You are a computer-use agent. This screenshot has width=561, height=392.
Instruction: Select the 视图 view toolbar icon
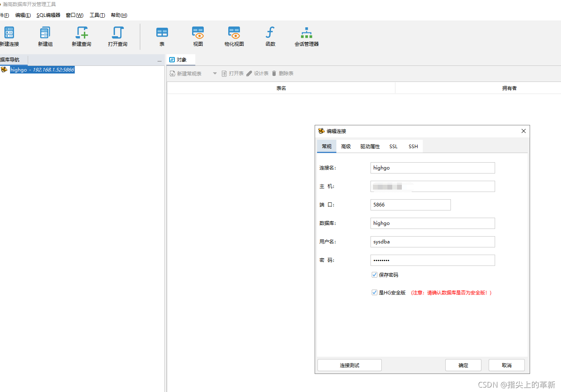point(198,36)
